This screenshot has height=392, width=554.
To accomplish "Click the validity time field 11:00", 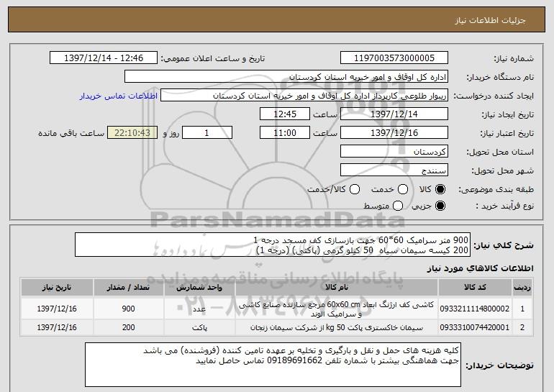I will point(285,133).
